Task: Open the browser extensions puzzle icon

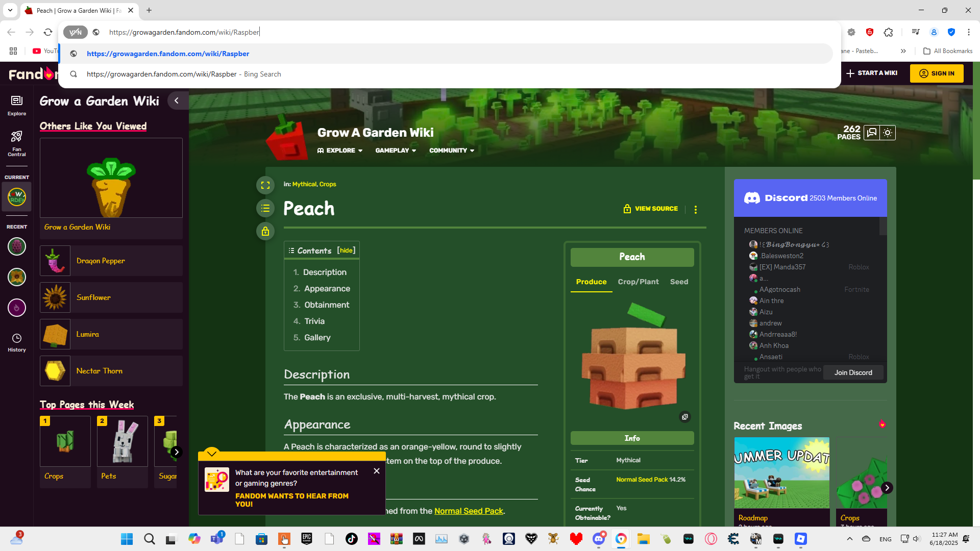Action: 889,32
